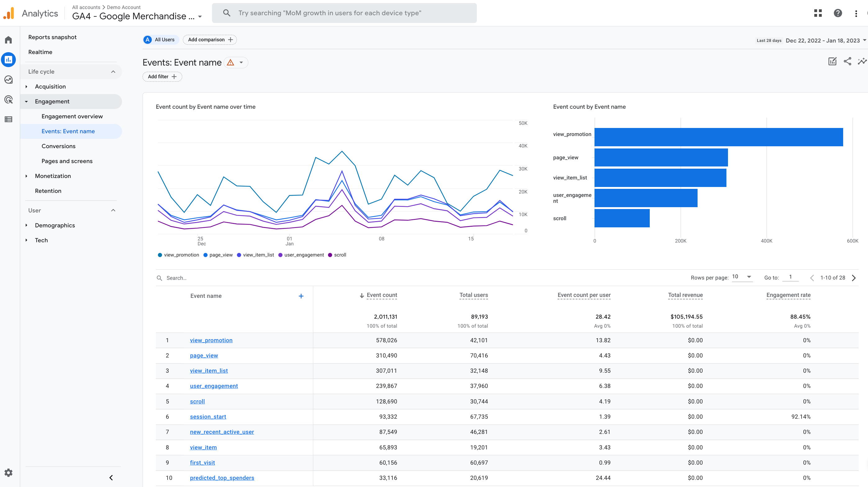Viewport: 868px width, 487px height.
Task: Click the Share this report icon
Action: click(x=847, y=61)
